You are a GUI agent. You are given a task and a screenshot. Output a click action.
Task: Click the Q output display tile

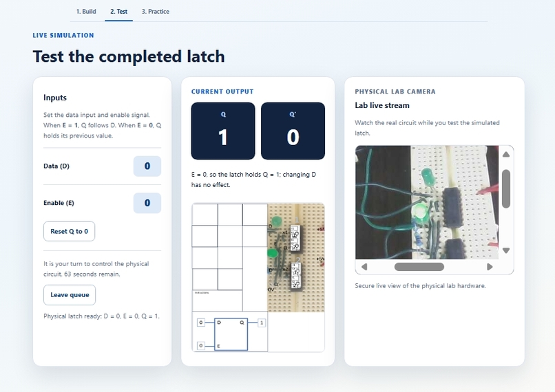point(223,131)
